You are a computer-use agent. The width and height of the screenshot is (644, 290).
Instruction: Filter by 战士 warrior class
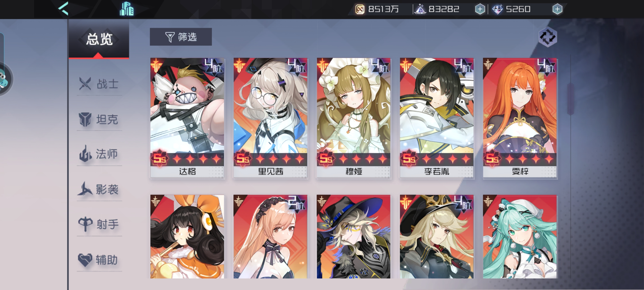click(99, 84)
